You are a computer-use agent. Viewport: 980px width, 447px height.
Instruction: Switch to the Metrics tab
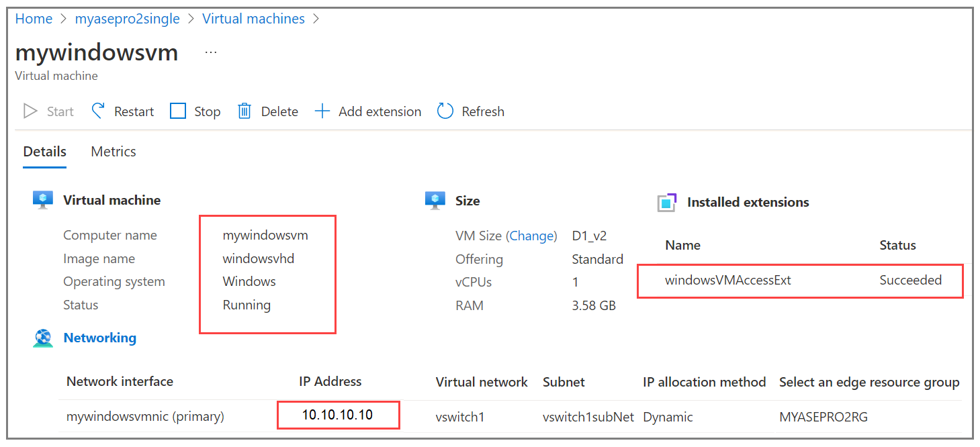(113, 151)
